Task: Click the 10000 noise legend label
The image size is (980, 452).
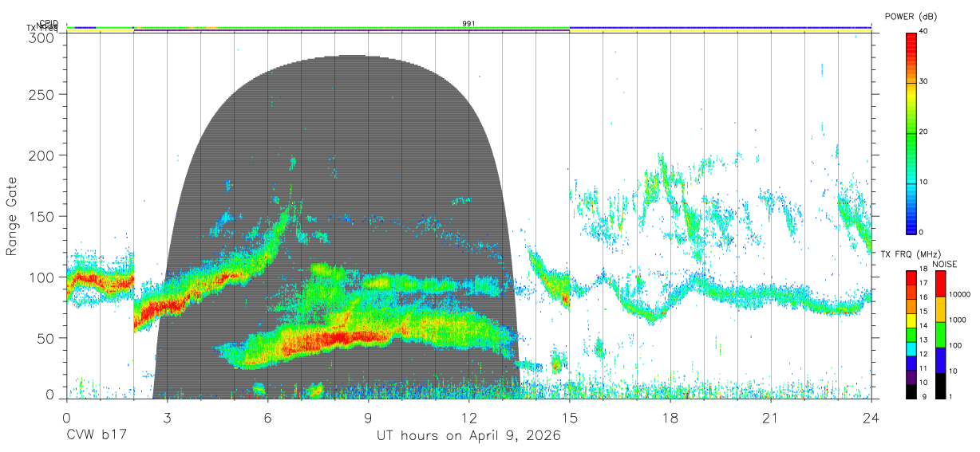Action: pyautogui.click(x=961, y=294)
